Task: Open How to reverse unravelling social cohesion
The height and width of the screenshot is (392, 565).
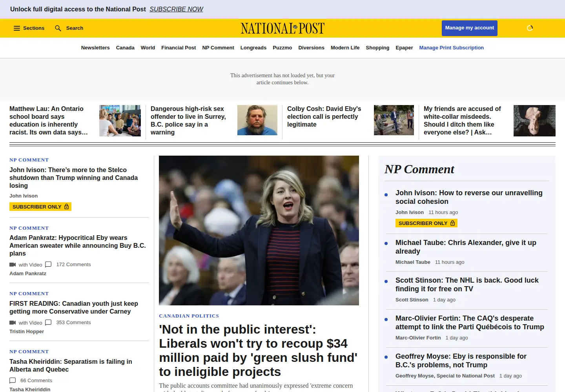Action: point(469,197)
